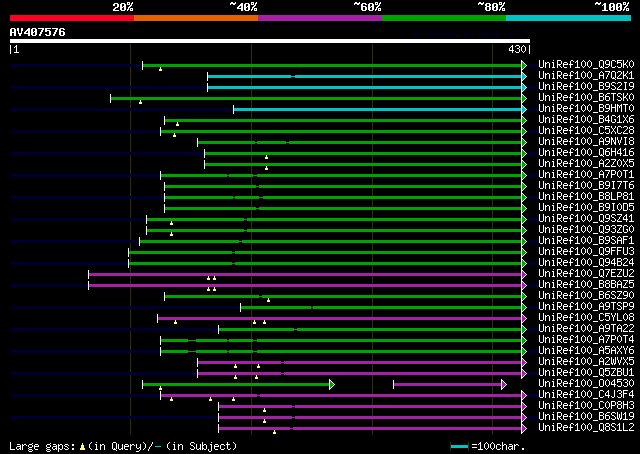Open the UniRef100_Q5ZBU1 hit label
The height and width of the screenshot is (454, 640).
586,373
